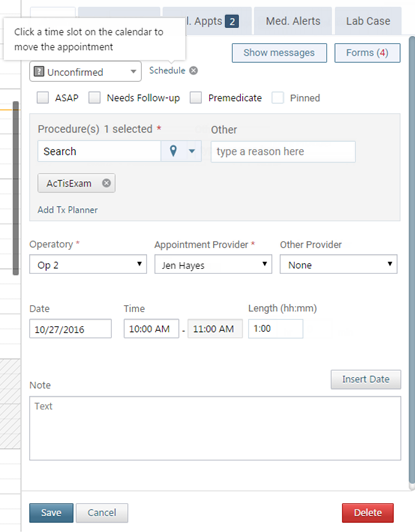Expand the Appointment Provider Jen Hayes dropdown
This screenshot has width=415, height=532.
(213, 265)
